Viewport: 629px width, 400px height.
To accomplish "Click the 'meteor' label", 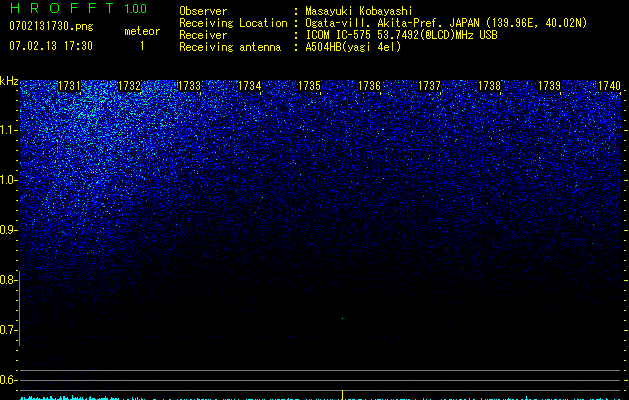I will 142,31.
